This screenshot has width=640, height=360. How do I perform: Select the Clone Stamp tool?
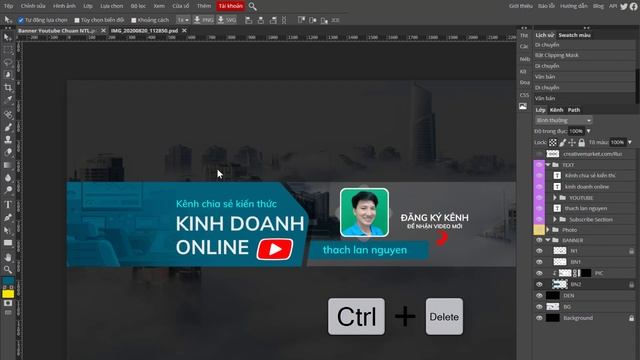(8, 139)
